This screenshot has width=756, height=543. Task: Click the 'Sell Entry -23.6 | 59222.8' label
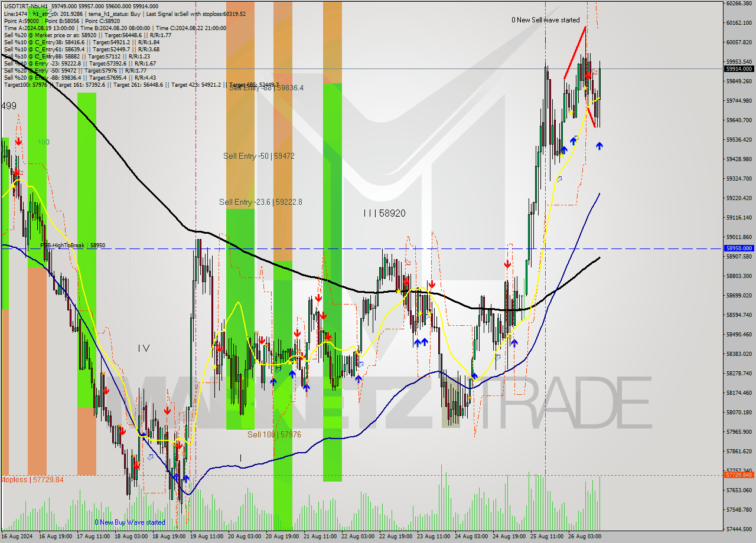tap(260, 202)
